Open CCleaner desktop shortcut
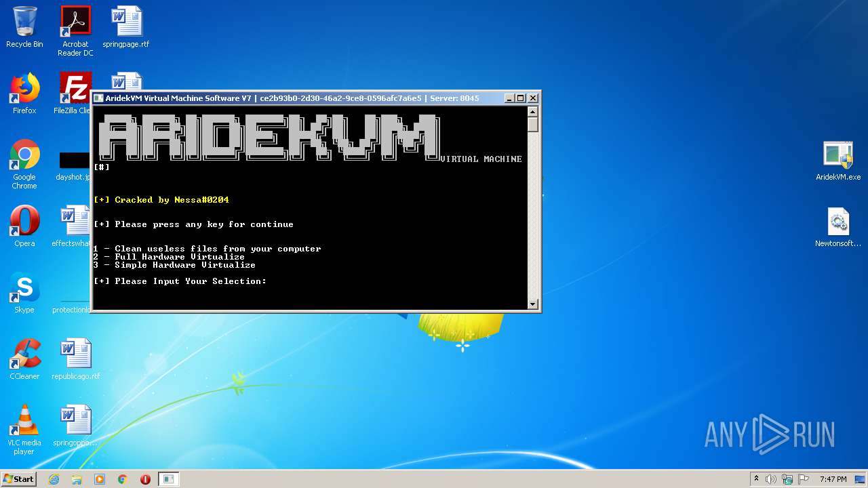The height and width of the screenshot is (488, 868). tap(24, 359)
